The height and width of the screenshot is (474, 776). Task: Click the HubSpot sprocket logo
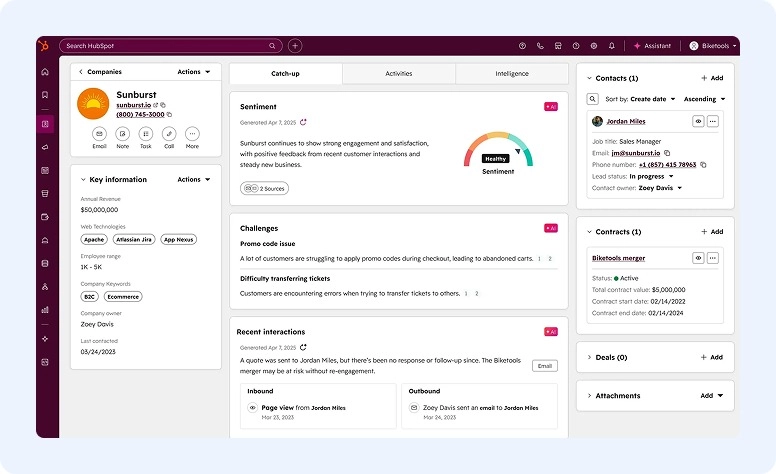tap(44, 46)
